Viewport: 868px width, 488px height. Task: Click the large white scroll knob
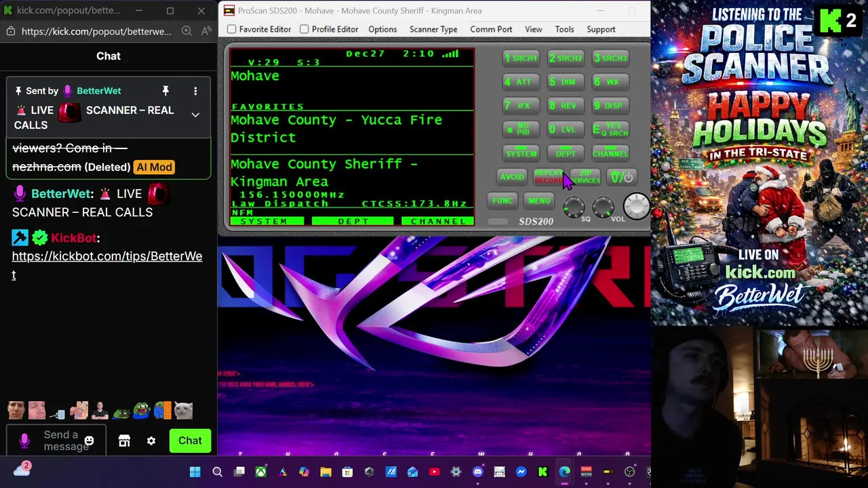tap(636, 206)
